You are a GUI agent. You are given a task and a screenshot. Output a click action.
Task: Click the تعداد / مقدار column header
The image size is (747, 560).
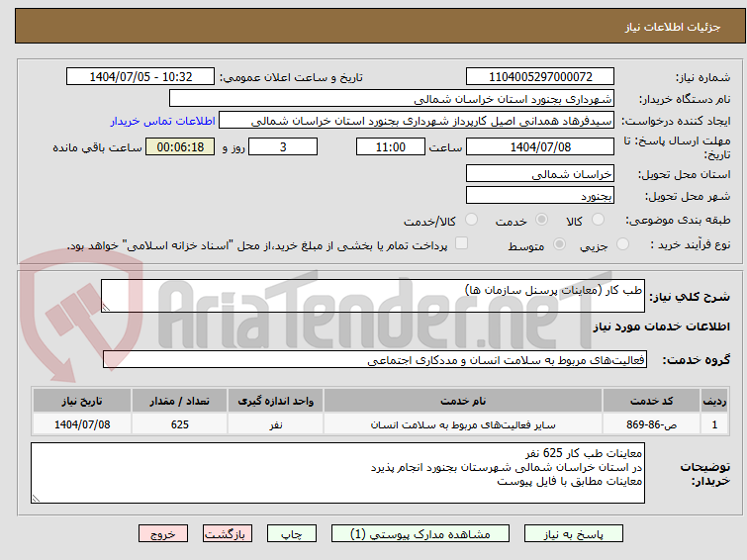180,401
